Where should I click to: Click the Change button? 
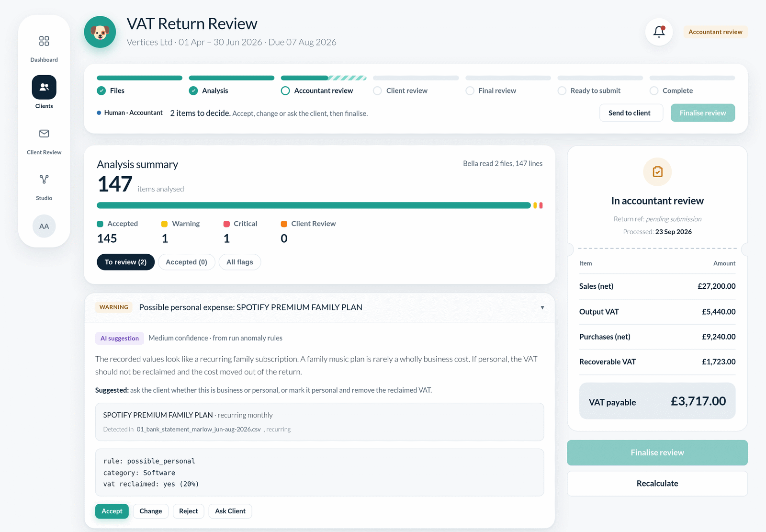point(151,511)
